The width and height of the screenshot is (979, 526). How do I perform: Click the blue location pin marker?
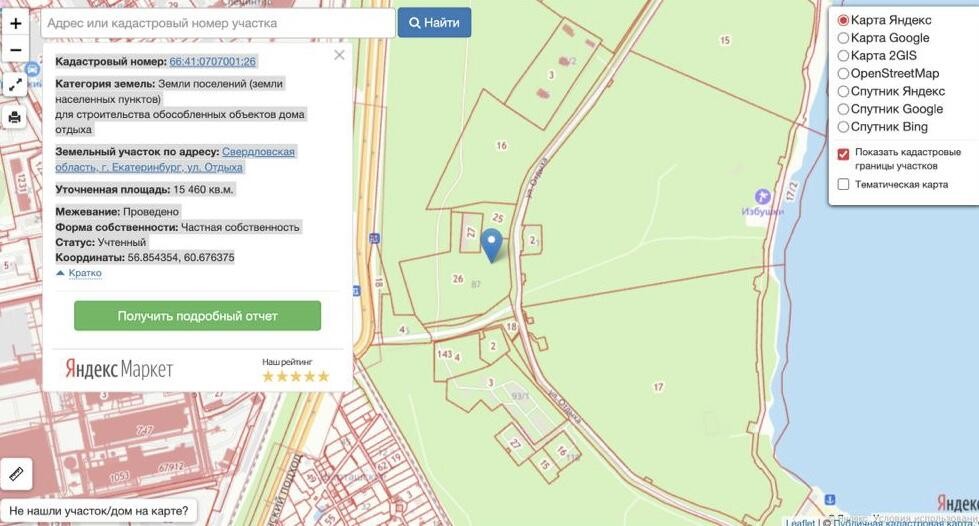[x=492, y=245]
